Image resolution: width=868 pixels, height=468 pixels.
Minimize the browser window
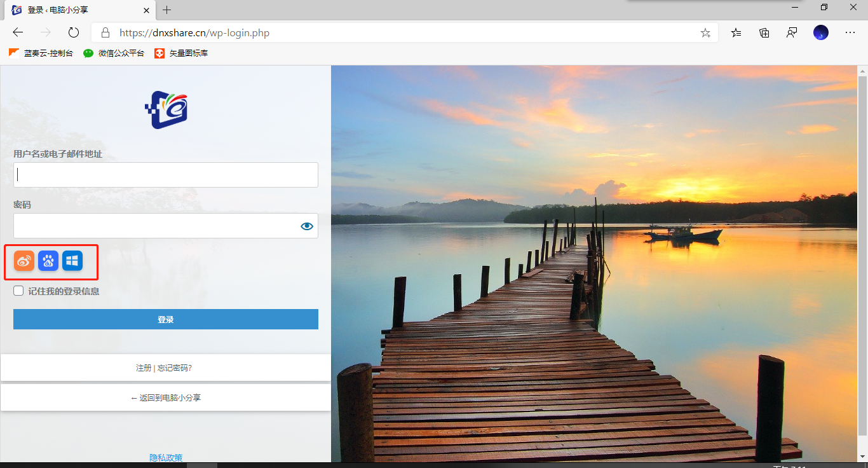(795, 7)
